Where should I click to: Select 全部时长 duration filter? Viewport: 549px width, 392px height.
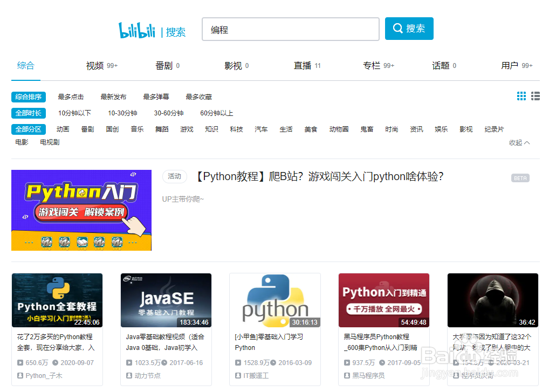[x=29, y=113]
